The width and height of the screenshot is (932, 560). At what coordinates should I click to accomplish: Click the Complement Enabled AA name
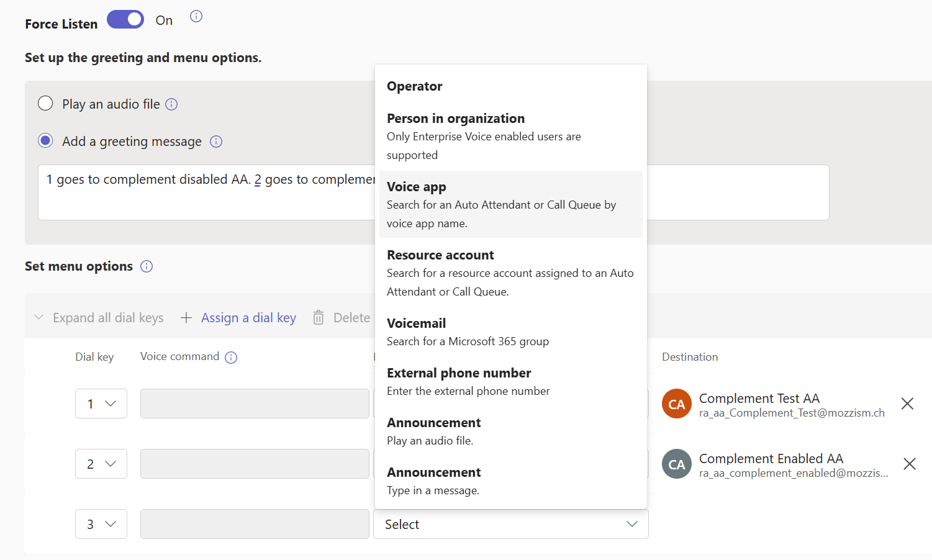point(771,458)
